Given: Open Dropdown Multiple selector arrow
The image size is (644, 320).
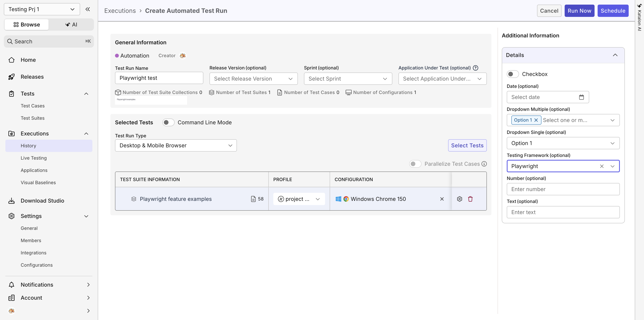Looking at the screenshot, I should [613, 120].
